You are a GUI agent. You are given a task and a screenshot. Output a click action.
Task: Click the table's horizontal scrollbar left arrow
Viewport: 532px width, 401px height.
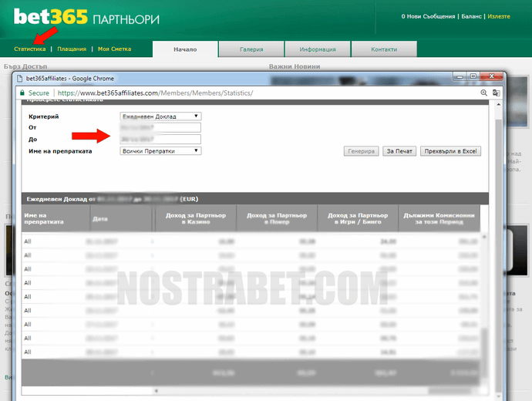coord(156,391)
